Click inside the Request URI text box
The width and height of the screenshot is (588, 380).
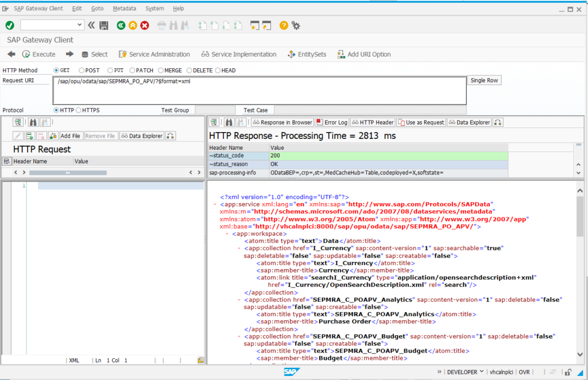(x=260, y=90)
